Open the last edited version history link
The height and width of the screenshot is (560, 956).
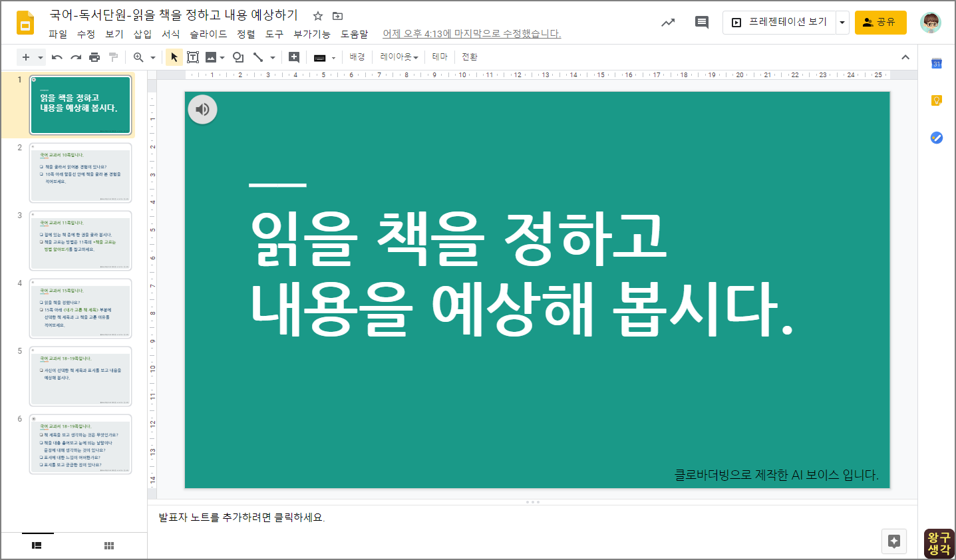[472, 34]
